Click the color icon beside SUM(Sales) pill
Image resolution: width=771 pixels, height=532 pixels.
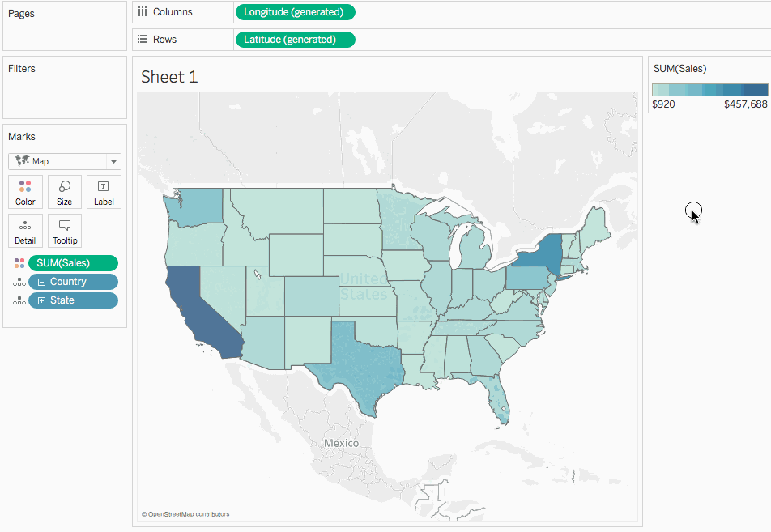(x=19, y=263)
